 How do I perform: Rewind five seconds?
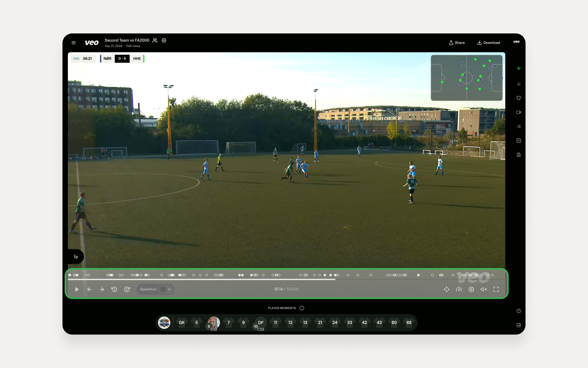pos(114,289)
